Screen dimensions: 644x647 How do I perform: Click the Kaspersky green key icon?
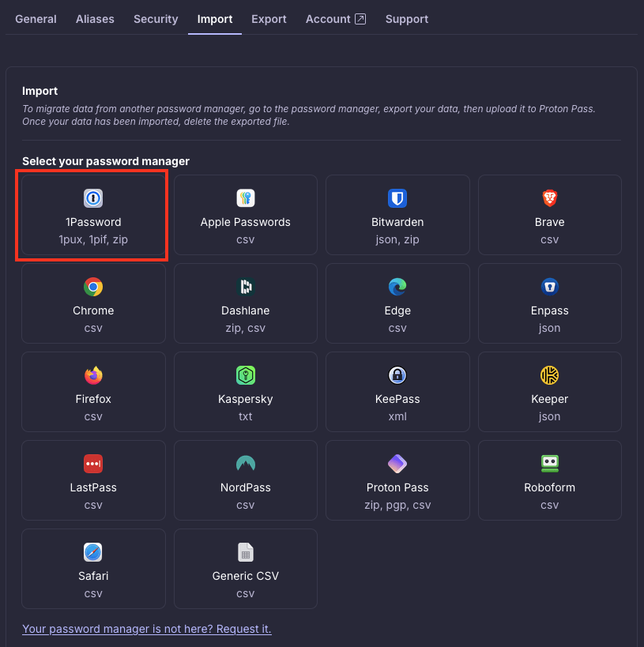click(x=246, y=375)
